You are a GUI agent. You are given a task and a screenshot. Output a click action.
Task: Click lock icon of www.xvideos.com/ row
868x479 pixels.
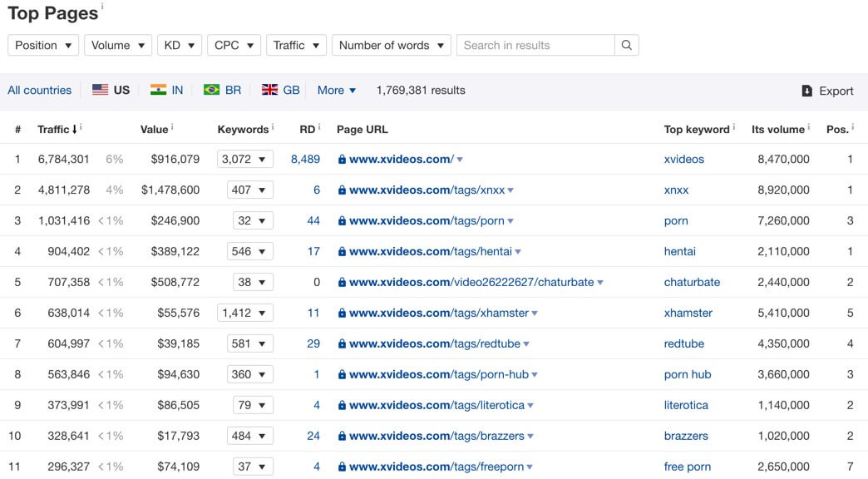click(342, 160)
